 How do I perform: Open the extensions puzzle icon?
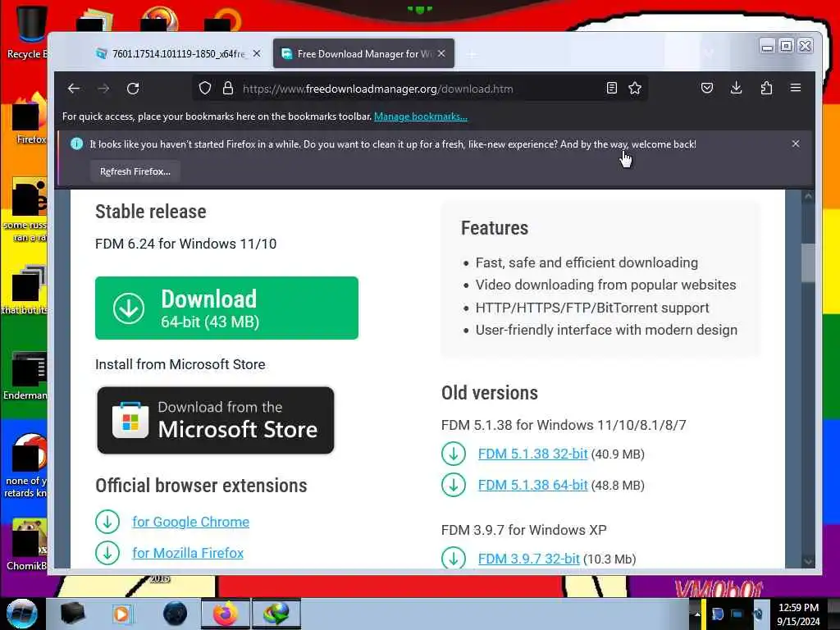tap(767, 88)
